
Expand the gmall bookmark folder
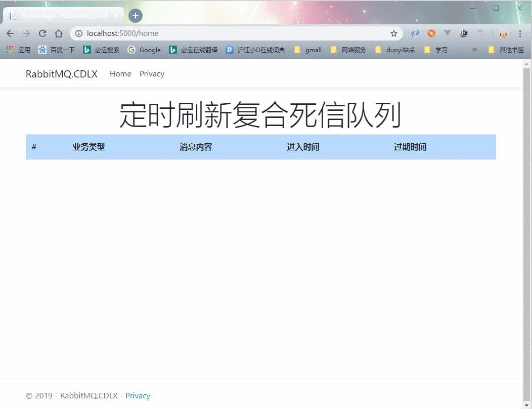pyautogui.click(x=308, y=50)
